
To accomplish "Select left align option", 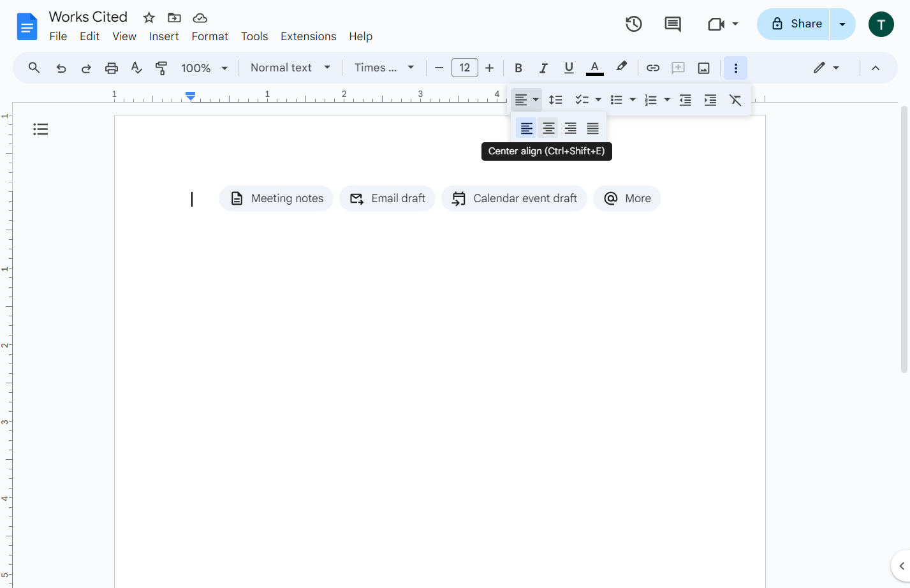I will (x=527, y=128).
